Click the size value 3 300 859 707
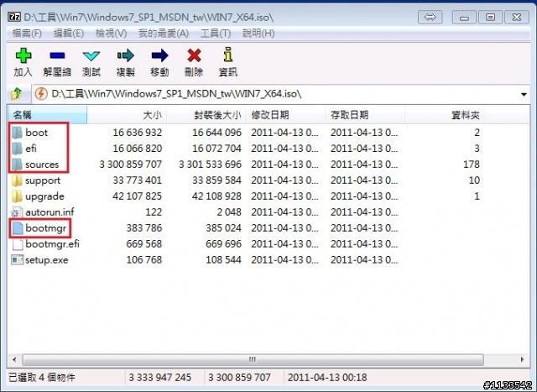The height and width of the screenshot is (392, 537). click(131, 165)
